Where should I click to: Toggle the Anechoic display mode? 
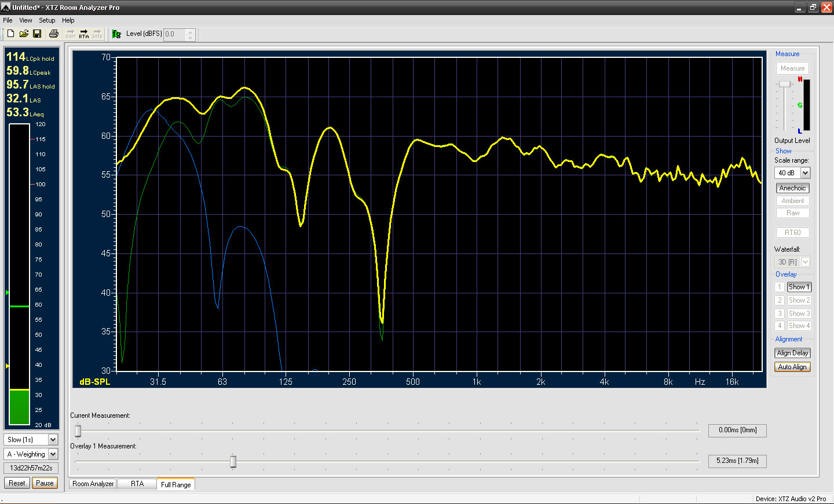(792, 188)
